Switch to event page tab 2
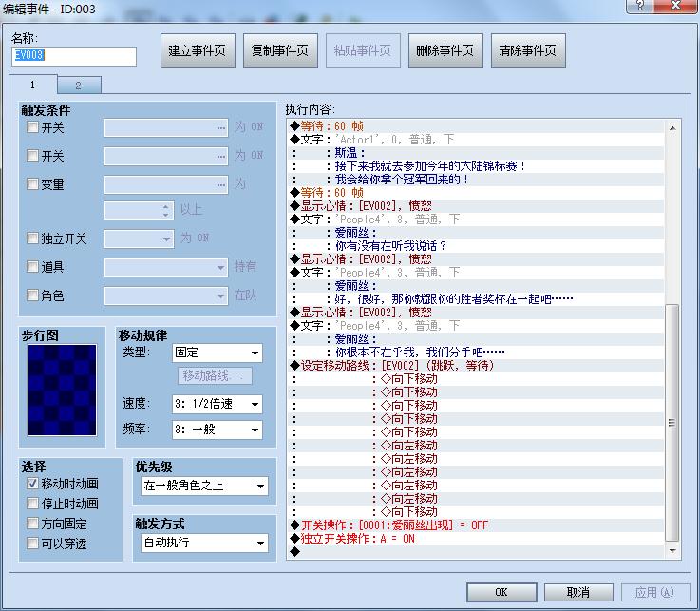Screen dimensions: 700x611 pos(79,86)
